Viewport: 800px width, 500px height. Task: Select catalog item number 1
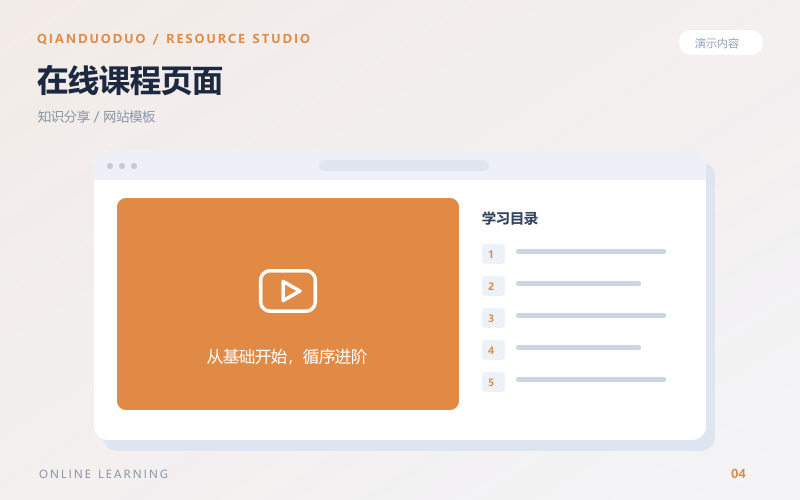point(493,254)
